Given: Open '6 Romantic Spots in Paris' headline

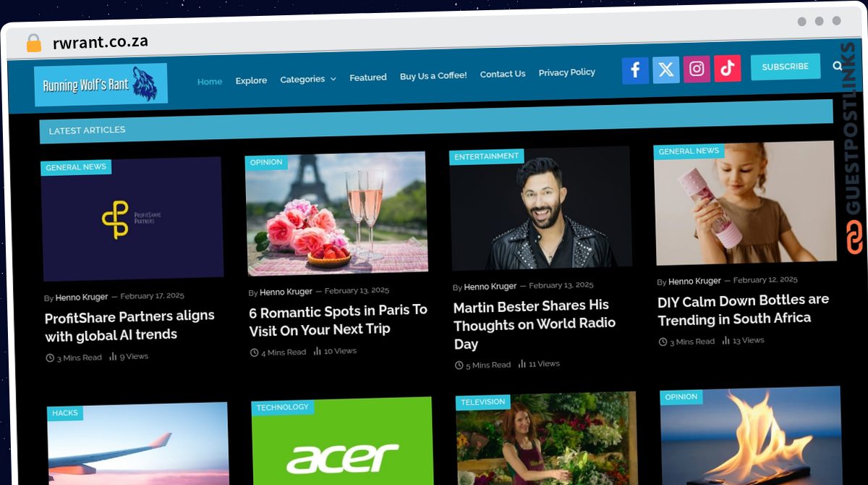Looking at the screenshot, I should (x=339, y=320).
